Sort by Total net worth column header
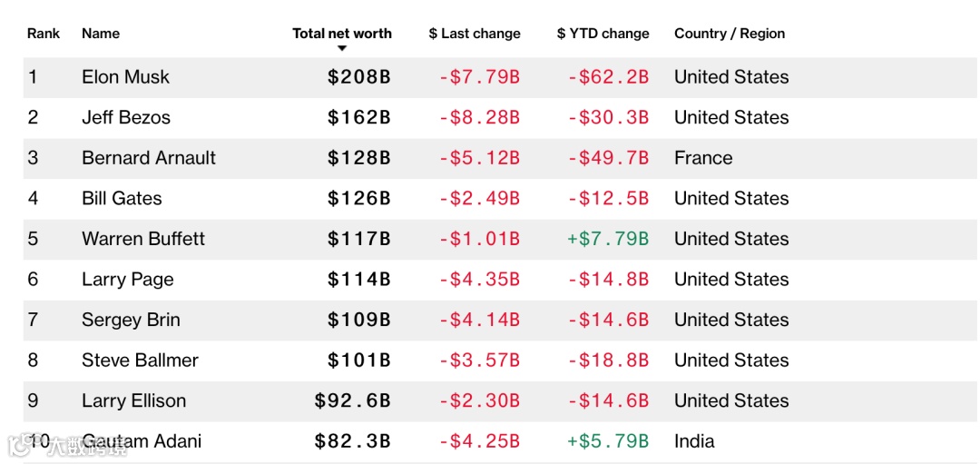Image resolution: width=980 pixels, height=464 pixels. tap(342, 34)
